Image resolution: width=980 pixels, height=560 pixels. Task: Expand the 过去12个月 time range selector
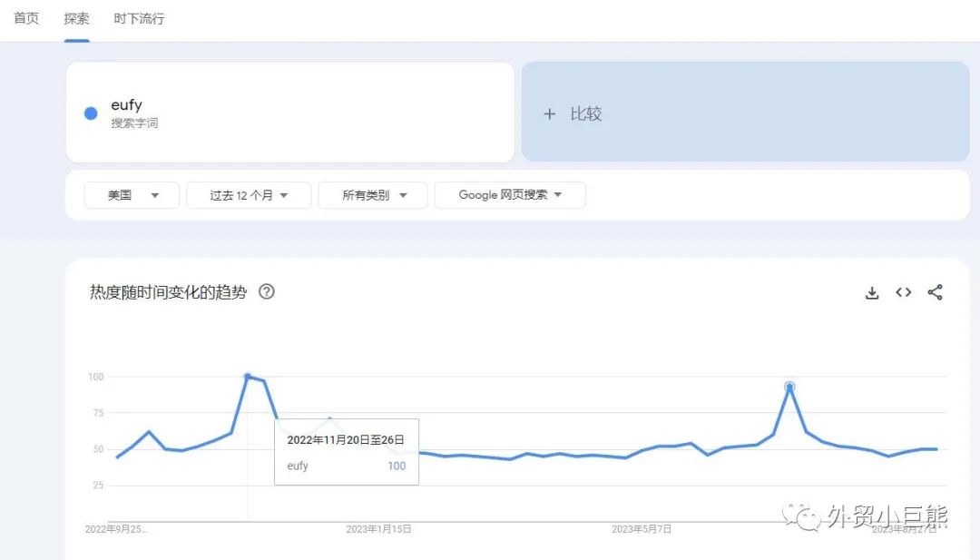tap(248, 195)
